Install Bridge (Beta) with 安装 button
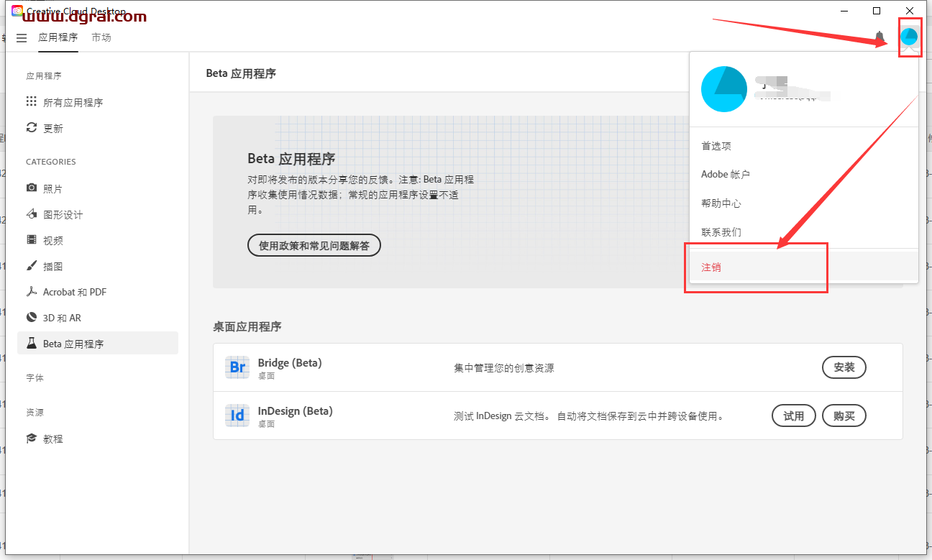Image resolution: width=932 pixels, height=560 pixels. pos(844,367)
